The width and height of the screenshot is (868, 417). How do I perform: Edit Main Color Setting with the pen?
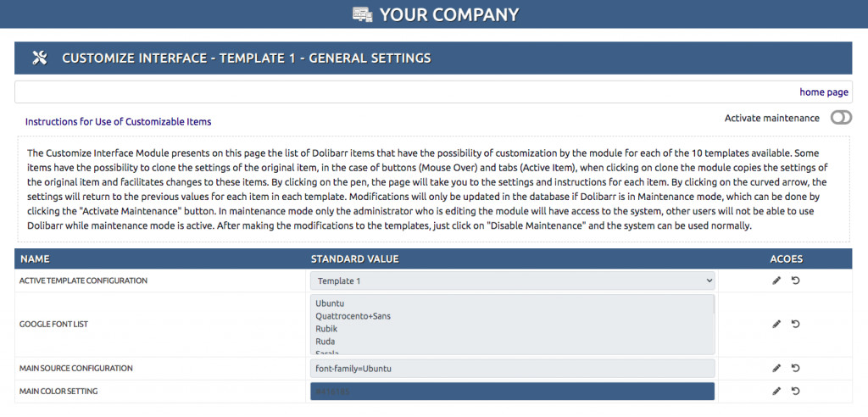[776, 391]
